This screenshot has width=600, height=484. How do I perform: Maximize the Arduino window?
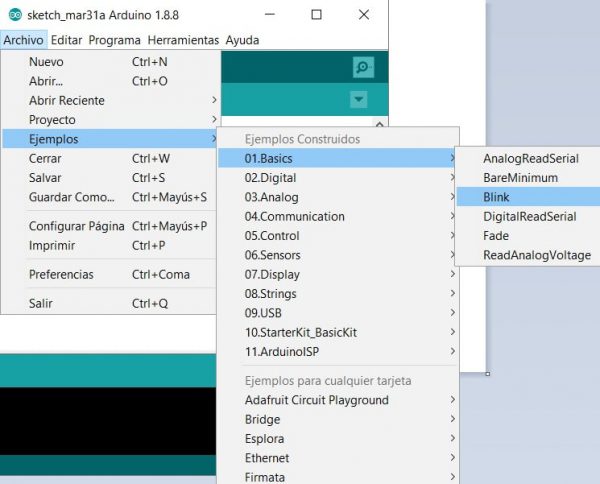(x=316, y=15)
